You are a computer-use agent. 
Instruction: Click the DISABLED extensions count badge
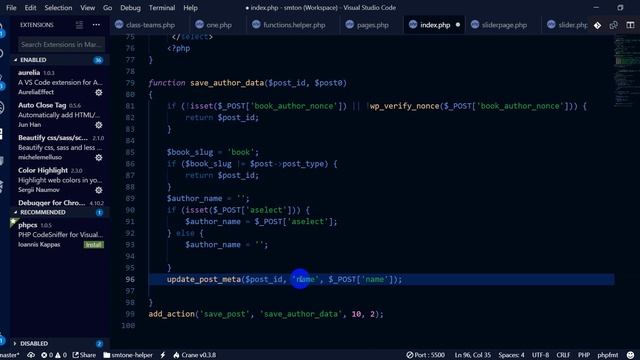99,343
